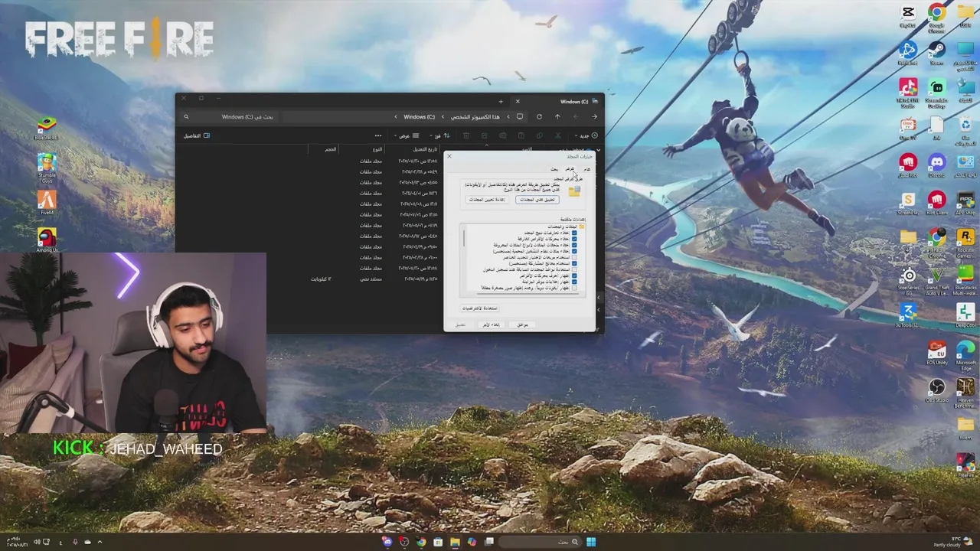Screen dimensions: 980x551
Task: Toggle 'إخفاء محركات الأقراص الفارغة' checkbox
Action: pos(574,239)
